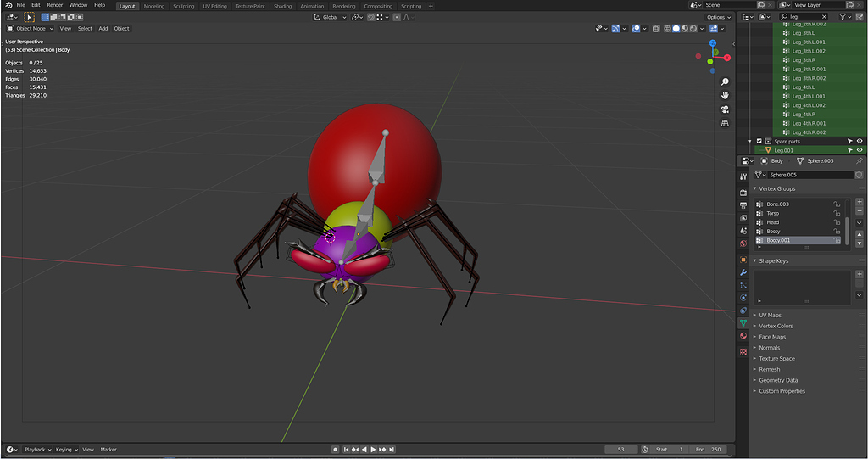Viewport: 868px width, 459px height.
Task: Switch orthographic/perspective grid icon
Action: 725,123
